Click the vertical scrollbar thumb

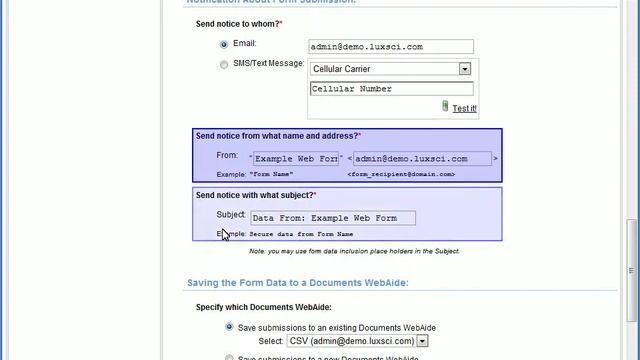(631, 270)
